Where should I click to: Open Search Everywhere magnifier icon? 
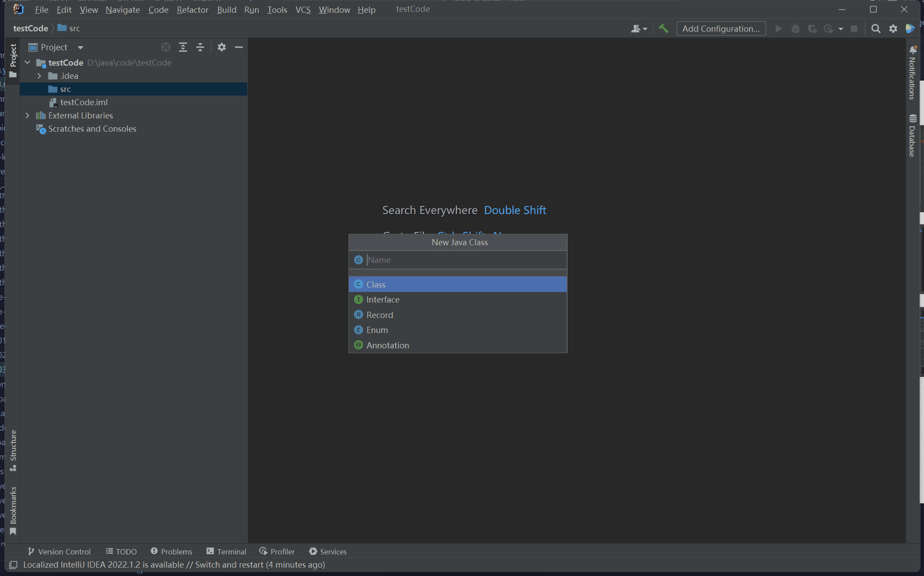(876, 29)
